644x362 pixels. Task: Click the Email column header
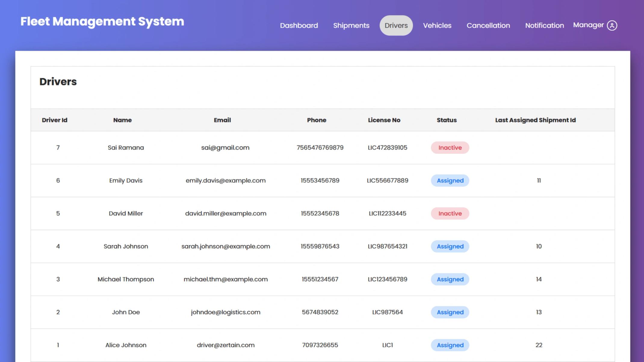coord(222,120)
